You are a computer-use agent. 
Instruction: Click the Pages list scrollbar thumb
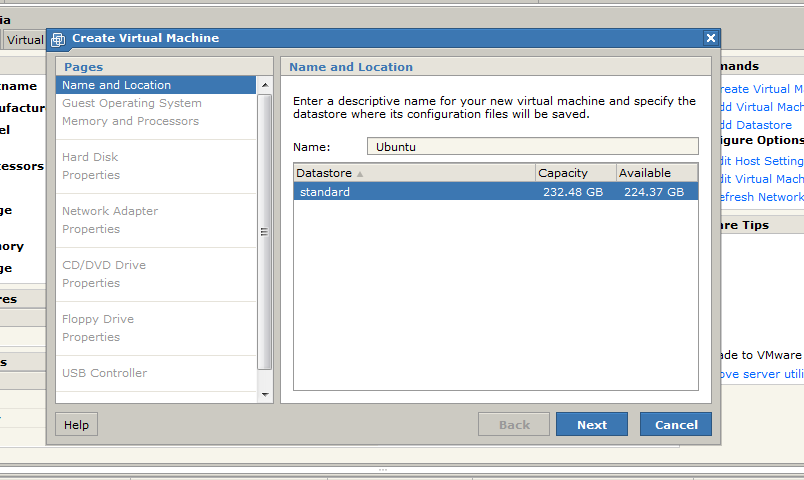265,230
